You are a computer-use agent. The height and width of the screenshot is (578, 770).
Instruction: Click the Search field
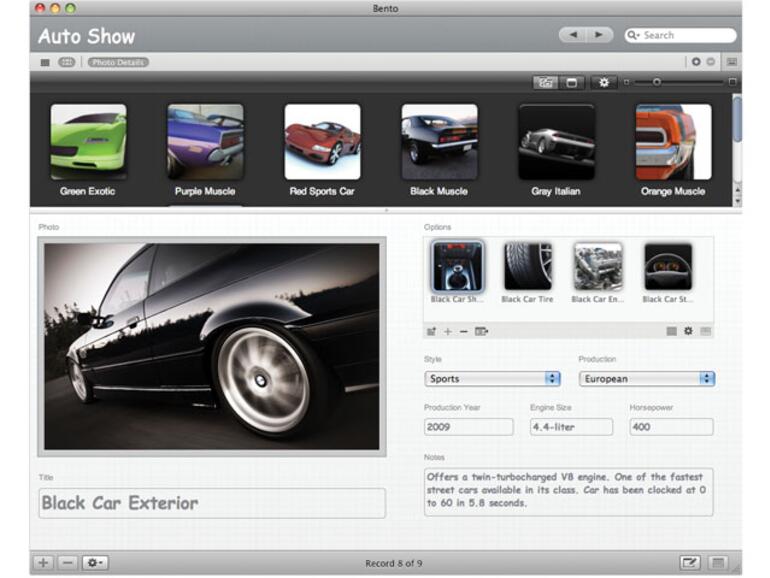point(686,35)
